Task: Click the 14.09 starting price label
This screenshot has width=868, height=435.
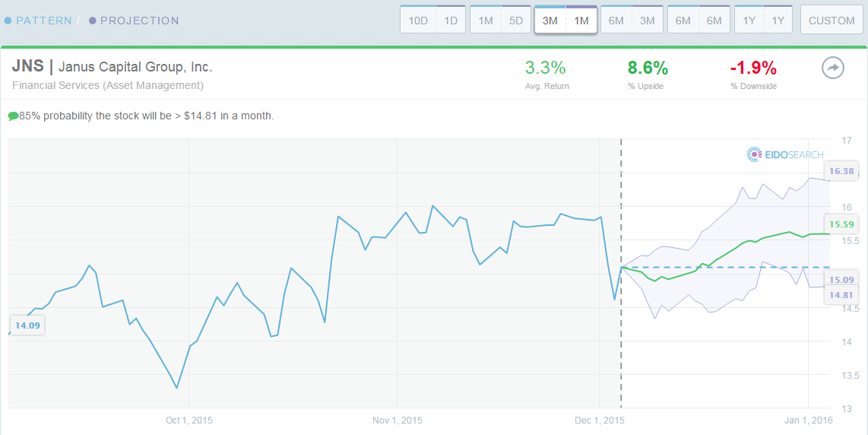Action: [x=27, y=325]
